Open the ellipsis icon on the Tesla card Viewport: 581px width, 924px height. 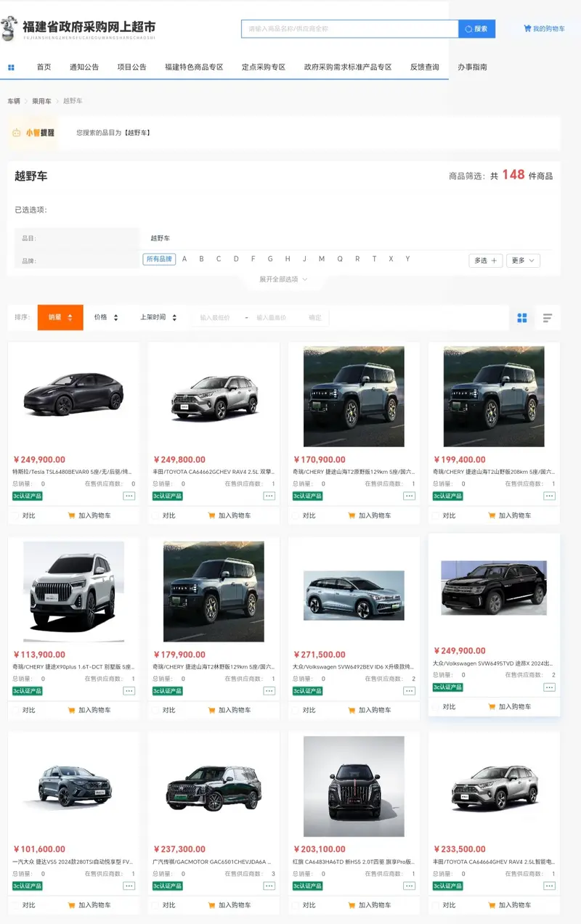(129, 496)
